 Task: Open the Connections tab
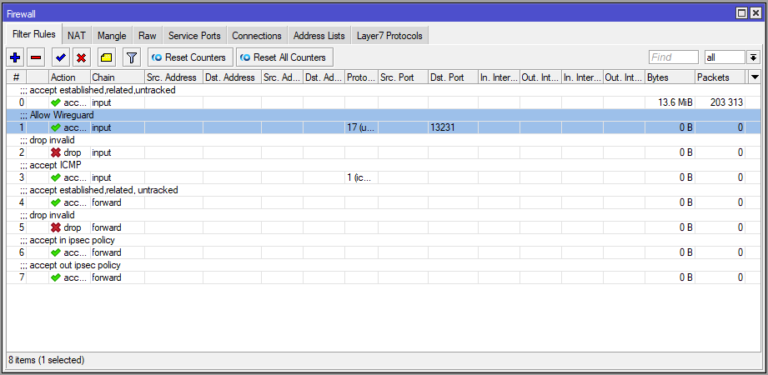[x=257, y=36]
